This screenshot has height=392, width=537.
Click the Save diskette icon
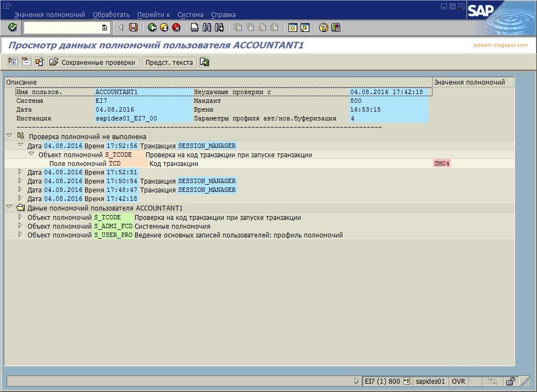click(x=133, y=27)
